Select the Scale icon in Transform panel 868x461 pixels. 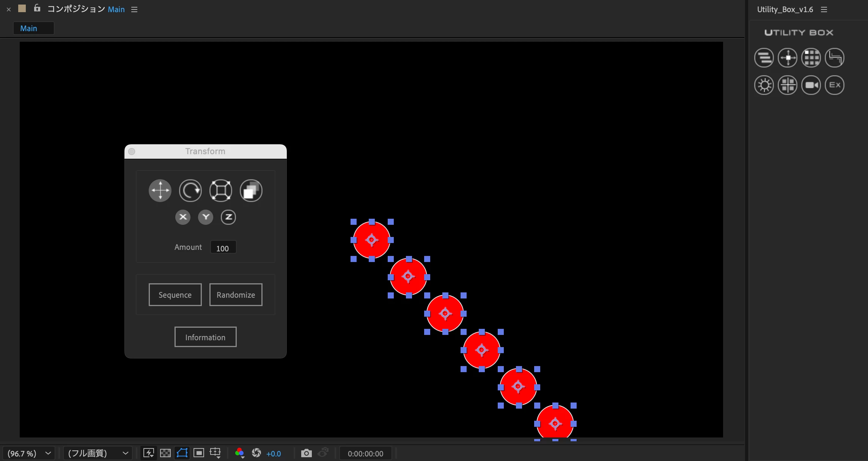[221, 191]
